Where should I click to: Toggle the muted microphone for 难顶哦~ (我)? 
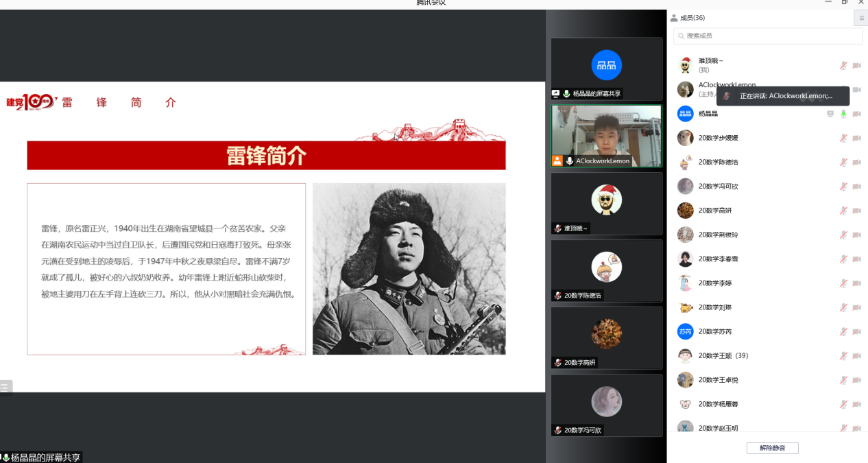(843, 65)
